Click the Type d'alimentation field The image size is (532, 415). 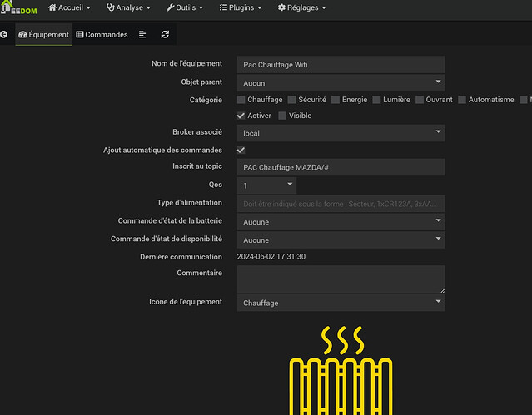(x=341, y=204)
